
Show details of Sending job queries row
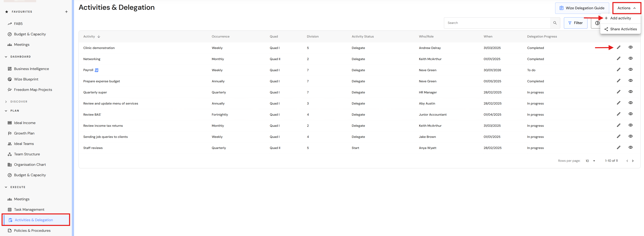coord(630,136)
